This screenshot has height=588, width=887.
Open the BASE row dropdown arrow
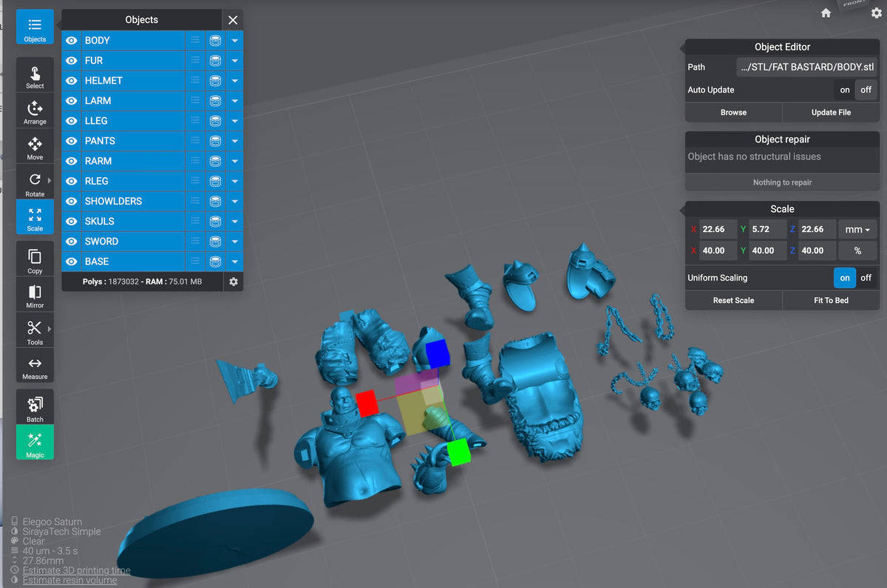pyautogui.click(x=234, y=261)
